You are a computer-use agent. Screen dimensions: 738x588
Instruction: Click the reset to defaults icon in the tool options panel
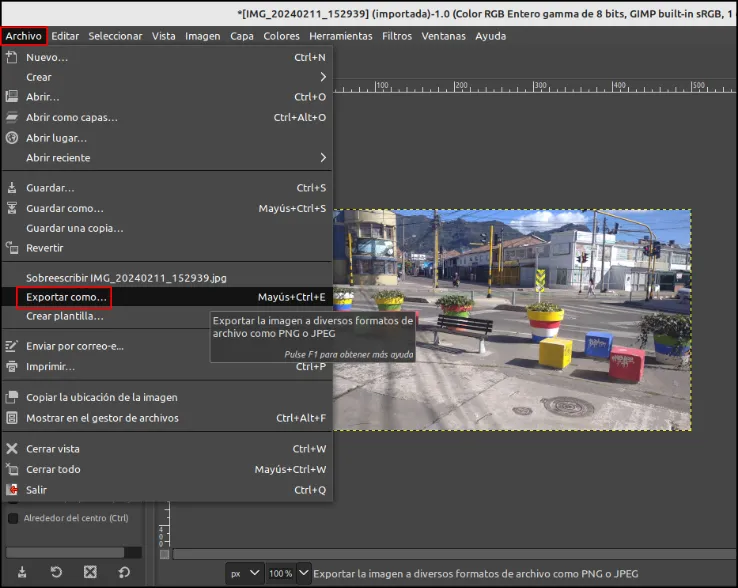(x=124, y=572)
